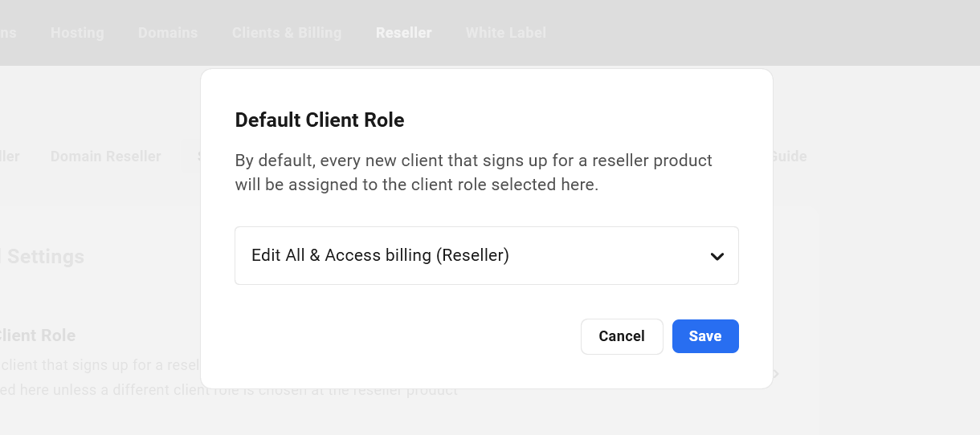Navigate to White Label
This screenshot has height=435, width=980.
(x=505, y=33)
